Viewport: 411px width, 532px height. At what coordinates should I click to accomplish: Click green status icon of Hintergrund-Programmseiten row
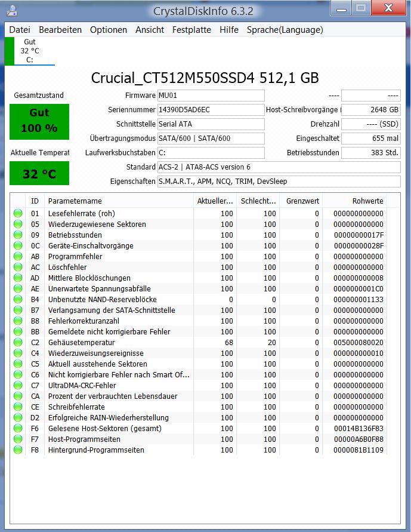[18, 450]
